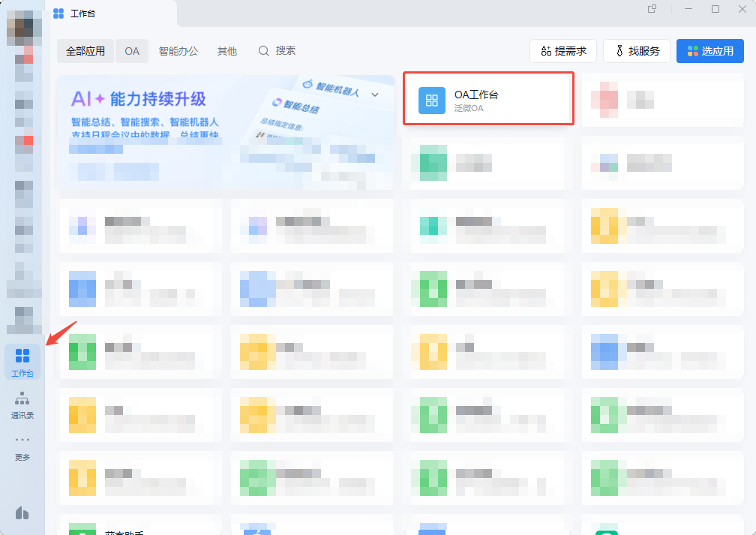
Task: Switch to the 智能办公 tab
Action: (178, 51)
